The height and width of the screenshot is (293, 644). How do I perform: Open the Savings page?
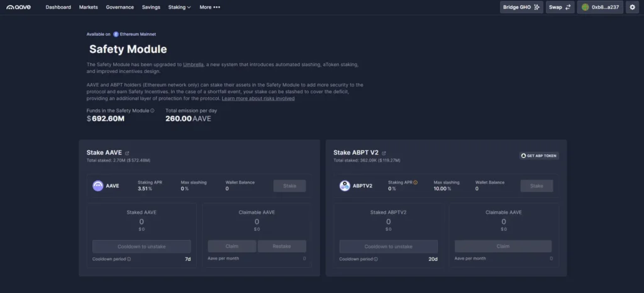(x=151, y=7)
